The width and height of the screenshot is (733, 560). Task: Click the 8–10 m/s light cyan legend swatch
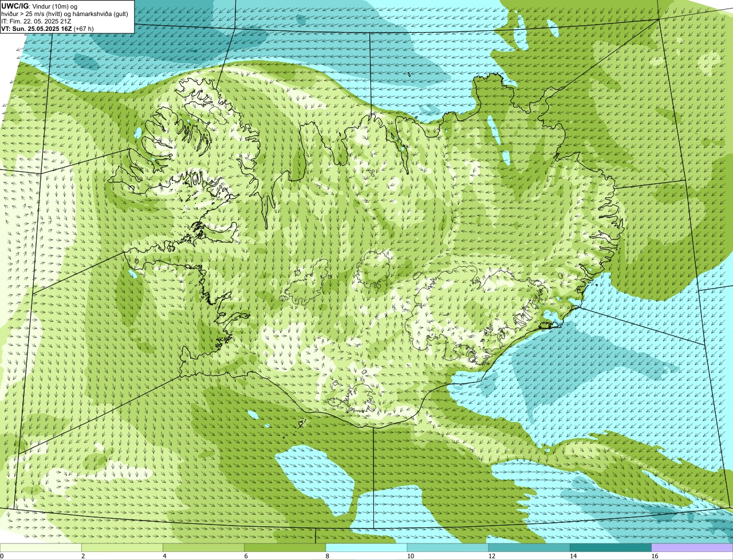366,547
